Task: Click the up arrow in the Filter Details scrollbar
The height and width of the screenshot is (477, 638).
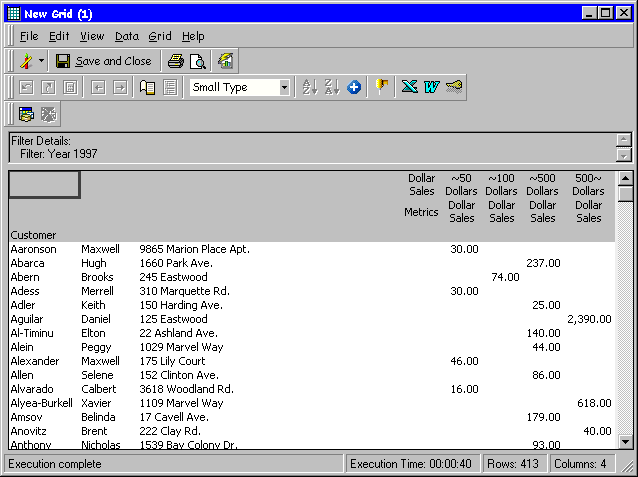Action: [624, 140]
